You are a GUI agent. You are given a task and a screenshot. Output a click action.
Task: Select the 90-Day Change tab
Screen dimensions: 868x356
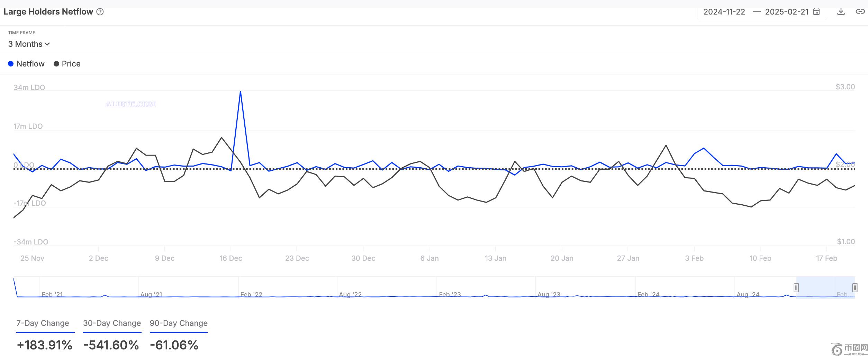click(179, 323)
